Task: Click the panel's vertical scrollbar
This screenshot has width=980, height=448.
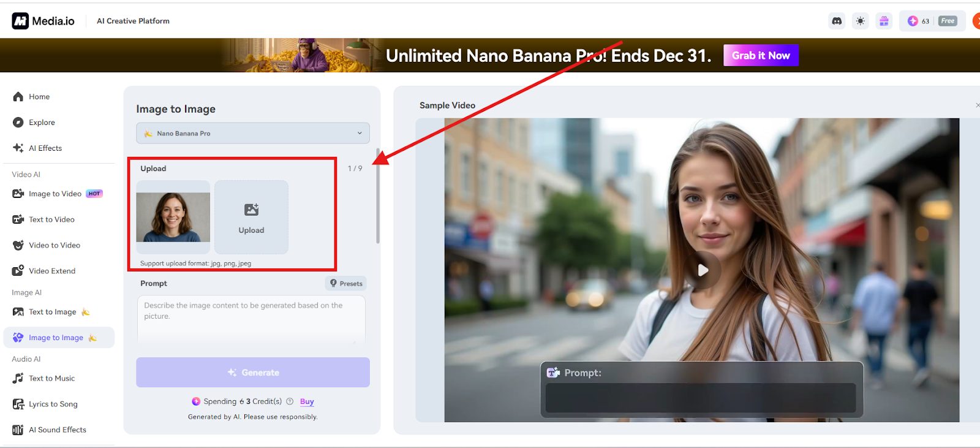Action: (x=378, y=196)
